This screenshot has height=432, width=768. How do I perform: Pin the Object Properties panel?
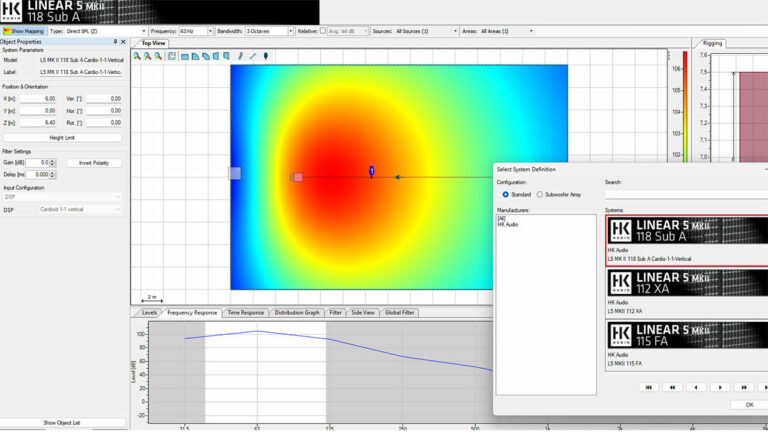click(x=115, y=42)
